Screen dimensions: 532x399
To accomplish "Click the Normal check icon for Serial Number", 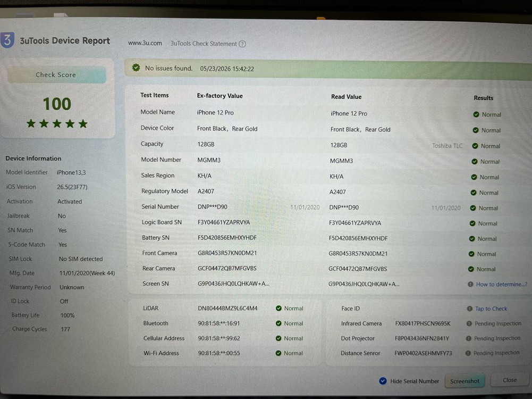I will pyautogui.click(x=473, y=208).
